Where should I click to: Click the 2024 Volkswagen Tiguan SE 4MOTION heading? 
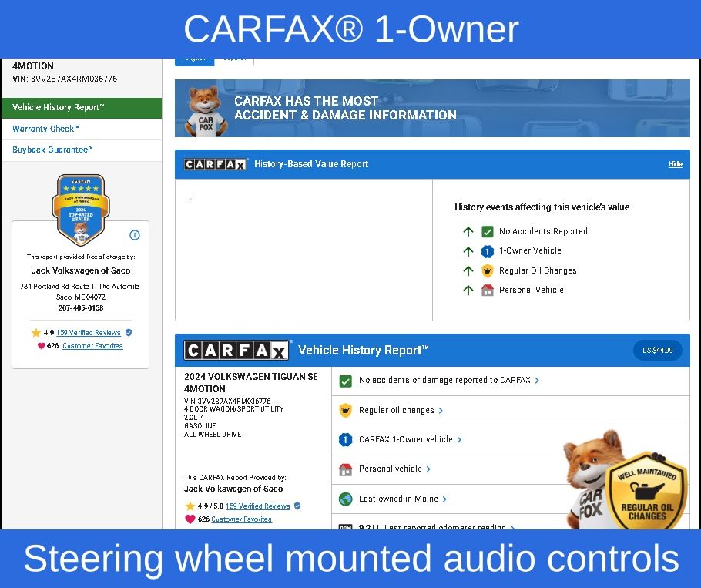(x=251, y=383)
